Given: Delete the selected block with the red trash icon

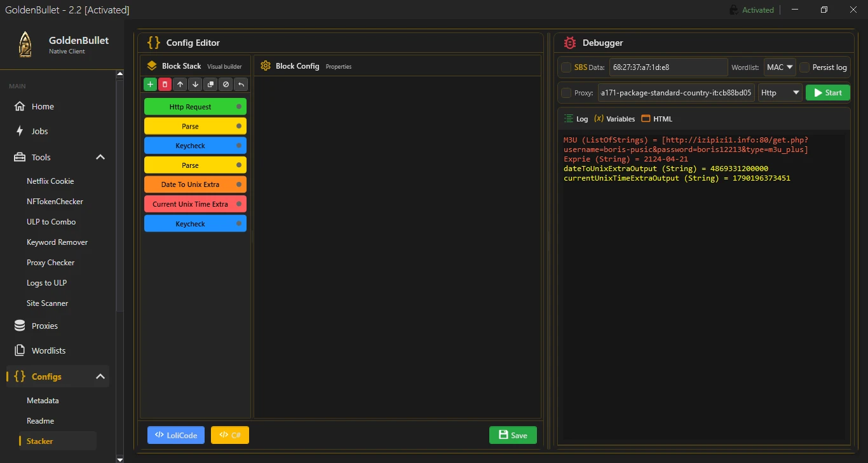Looking at the screenshot, I should (x=165, y=85).
